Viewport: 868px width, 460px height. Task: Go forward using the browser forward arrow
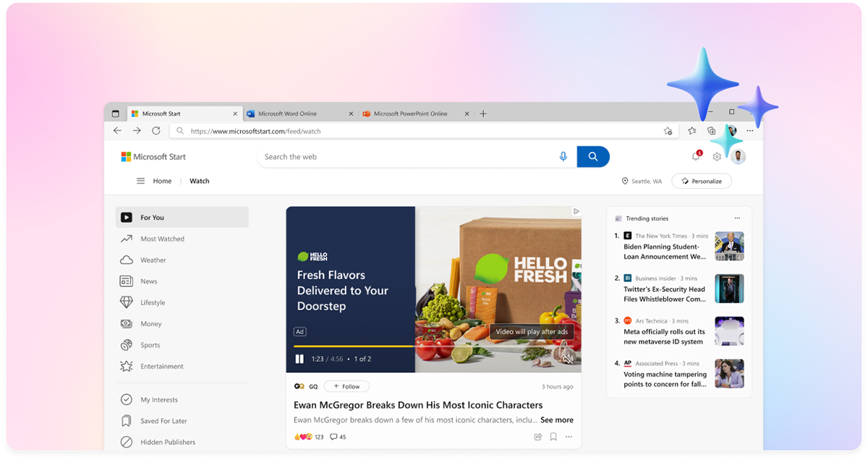point(137,131)
